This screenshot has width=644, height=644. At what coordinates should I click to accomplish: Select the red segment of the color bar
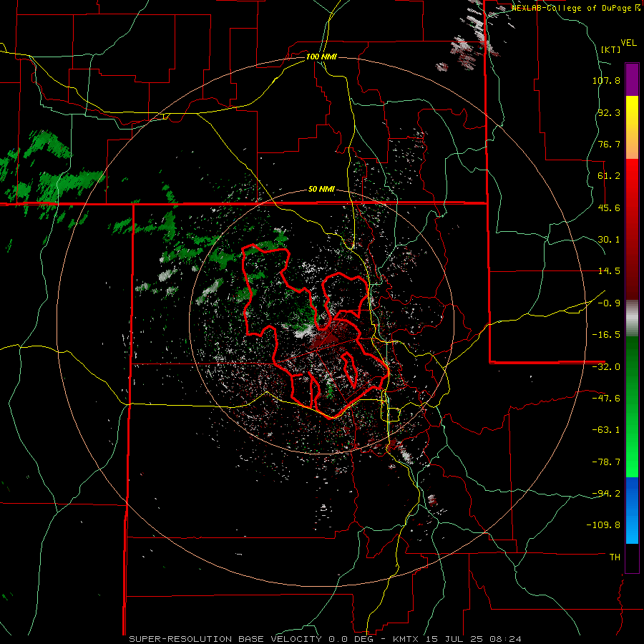coord(632,229)
